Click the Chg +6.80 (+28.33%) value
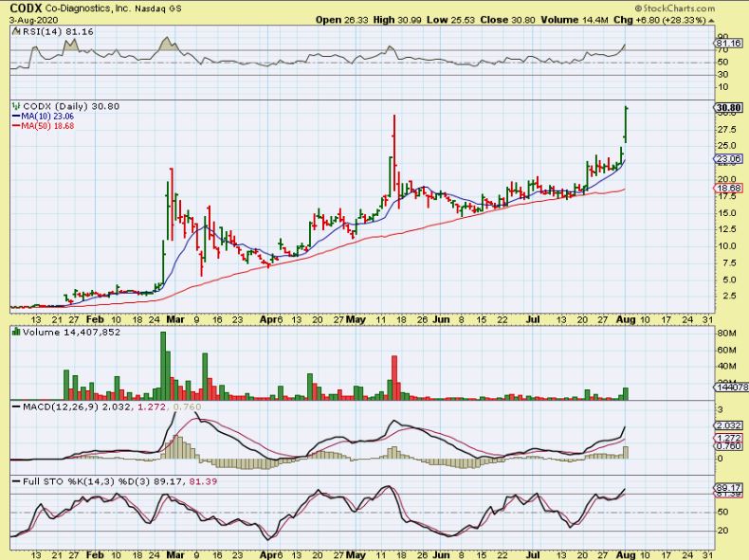 pos(659,20)
